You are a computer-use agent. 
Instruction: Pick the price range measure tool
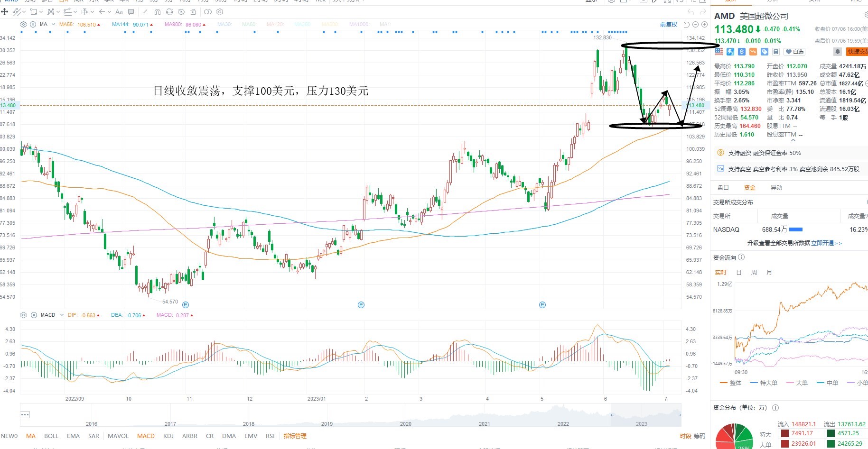pos(85,12)
